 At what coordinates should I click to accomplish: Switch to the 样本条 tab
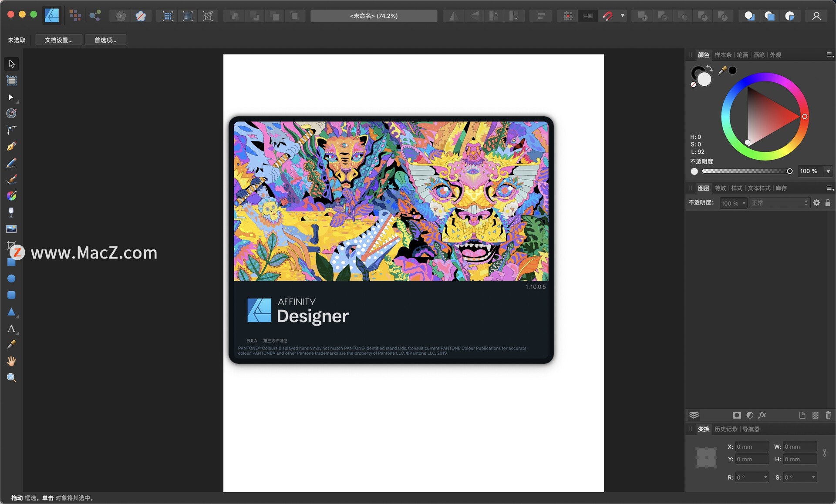(x=723, y=55)
